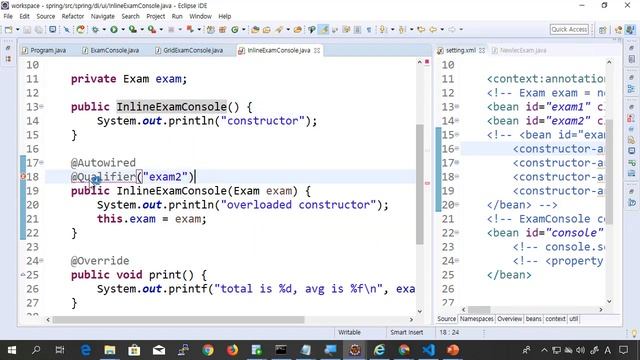Toggle Mark Occurrences highlighter icon
The width and height of the screenshot is (640, 360).
[x=324, y=29]
